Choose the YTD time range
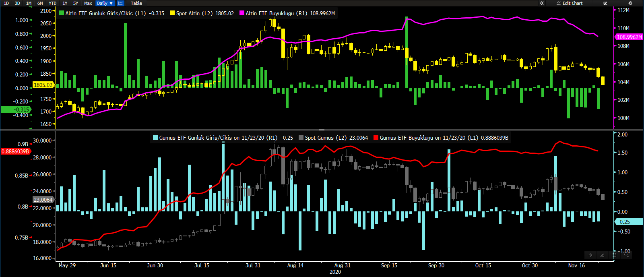This screenshot has width=644, height=277. tap(52, 3)
